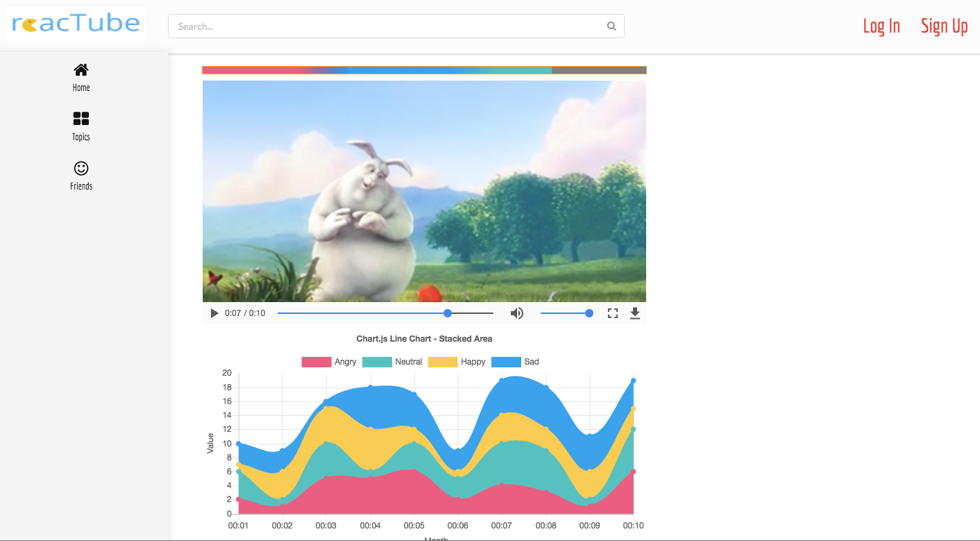The height and width of the screenshot is (541, 980).
Task: Click the reacTube logo
Action: (x=76, y=24)
